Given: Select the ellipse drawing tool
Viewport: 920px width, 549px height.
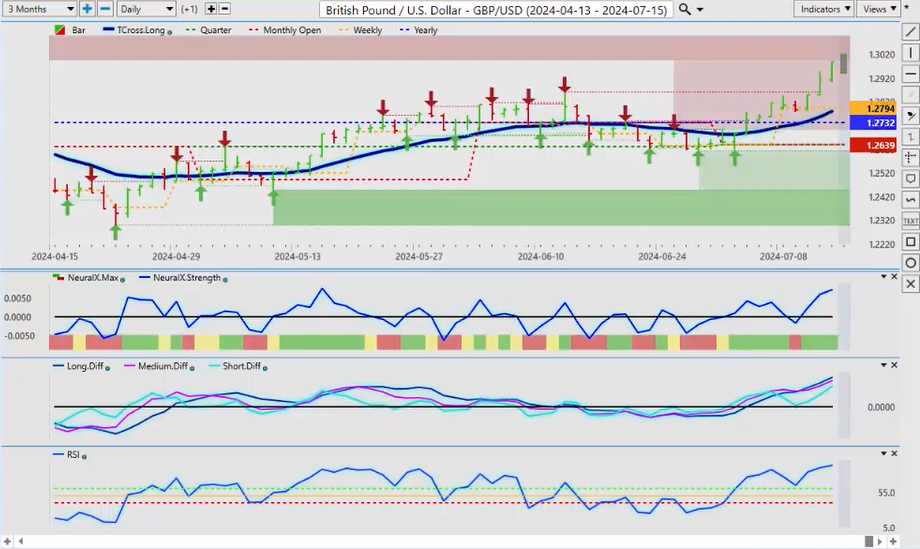Looking at the screenshot, I should pos(911,263).
